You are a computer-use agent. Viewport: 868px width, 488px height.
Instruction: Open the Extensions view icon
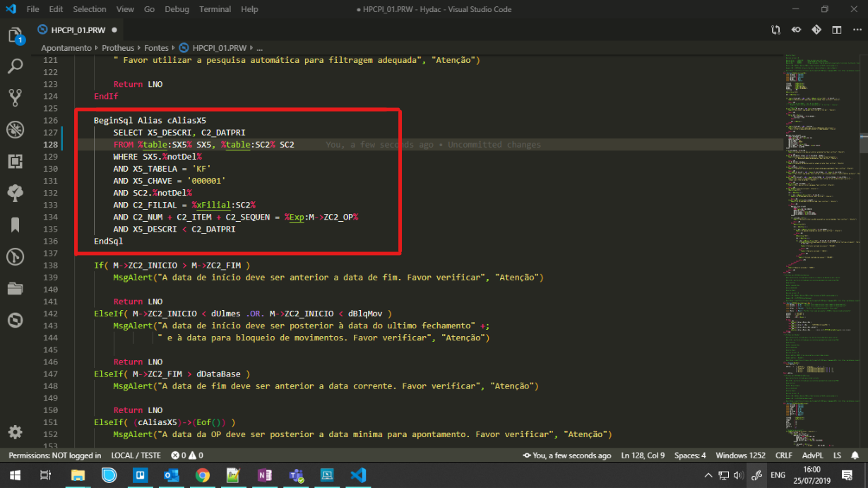[x=15, y=161]
